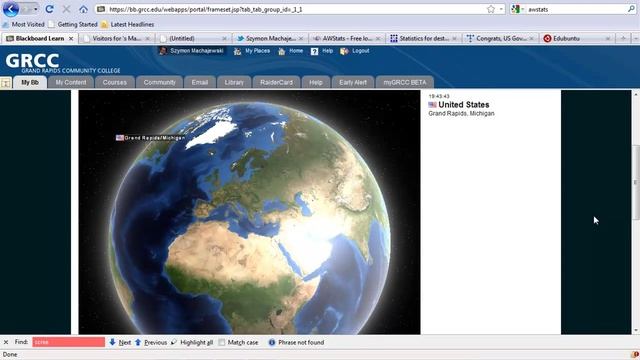Select the Early Alert tab

[x=353, y=82]
